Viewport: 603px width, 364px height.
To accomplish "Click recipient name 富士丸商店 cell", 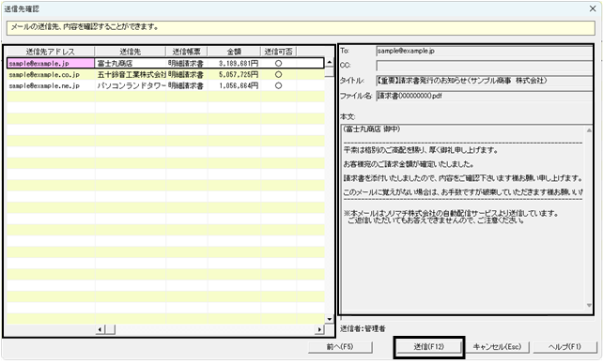I will tap(131, 64).
